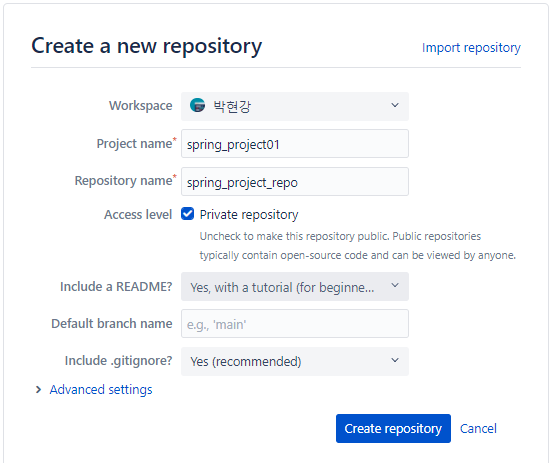The image size is (557, 463).
Task: Open the Workspace dropdown
Action: tap(295, 106)
